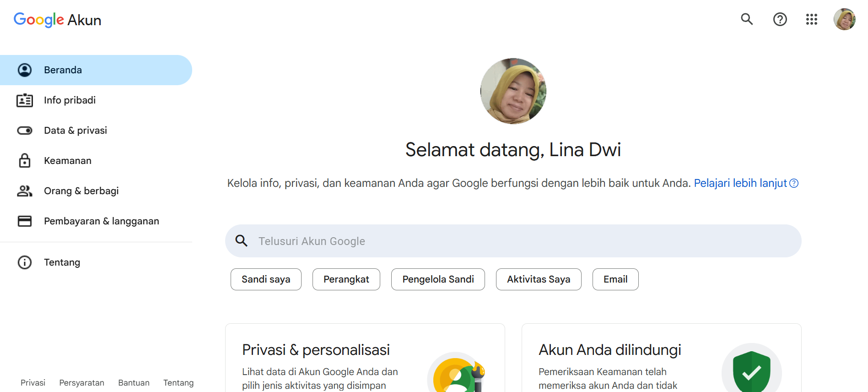
Task: Open Pengelola Sandi chip
Action: (438, 279)
